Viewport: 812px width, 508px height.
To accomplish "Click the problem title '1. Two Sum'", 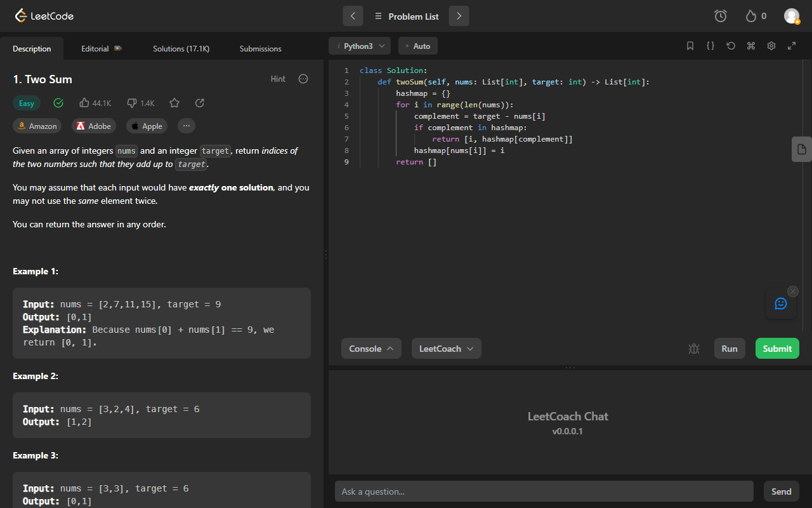I will click(43, 79).
